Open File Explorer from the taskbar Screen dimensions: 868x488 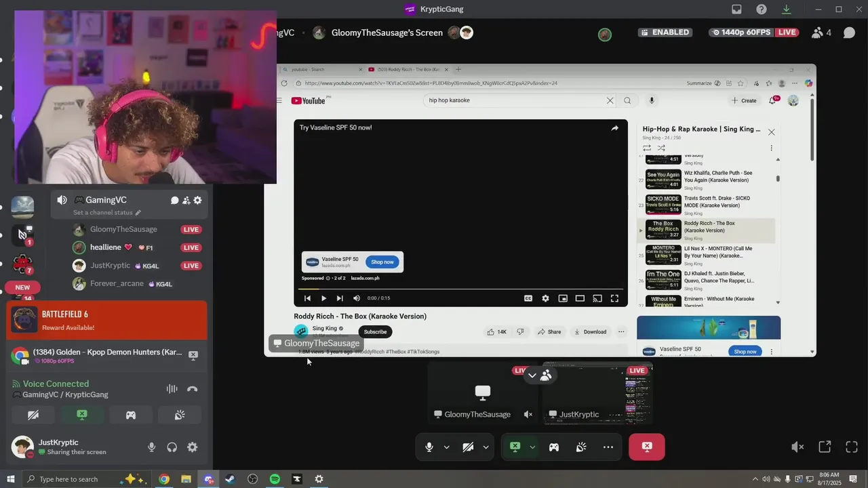(186, 479)
